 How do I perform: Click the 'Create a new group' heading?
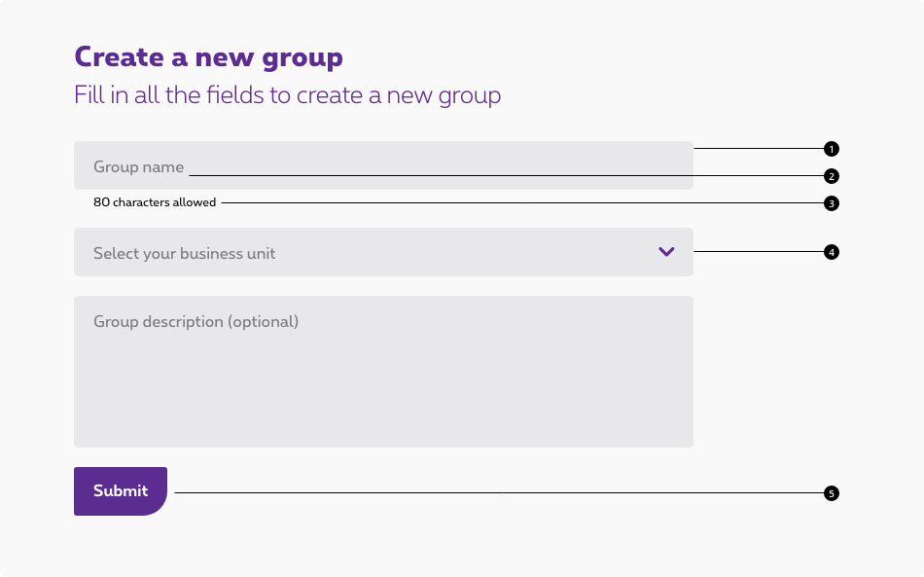[208, 56]
